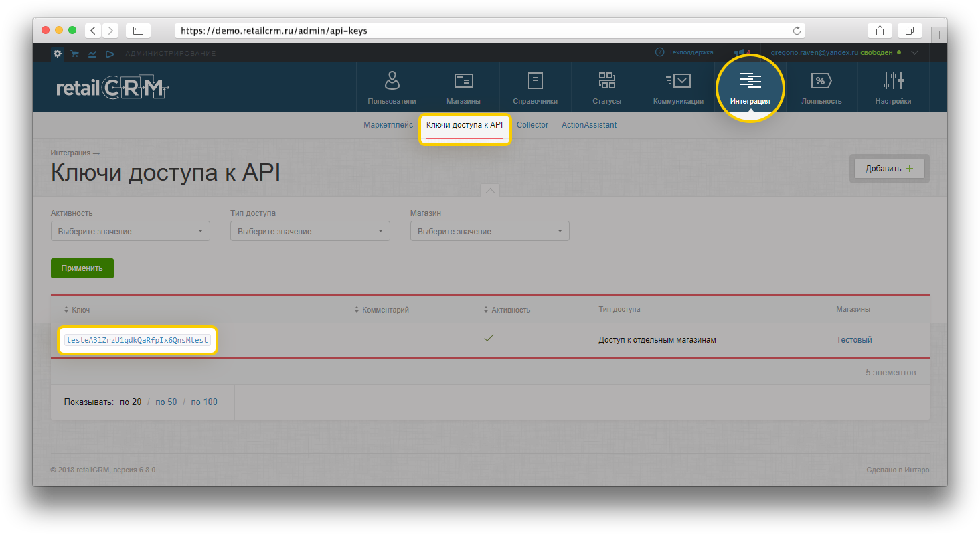The height and width of the screenshot is (534, 980).
Task: Expand the Активность filter dropdown
Action: (131, 232)
